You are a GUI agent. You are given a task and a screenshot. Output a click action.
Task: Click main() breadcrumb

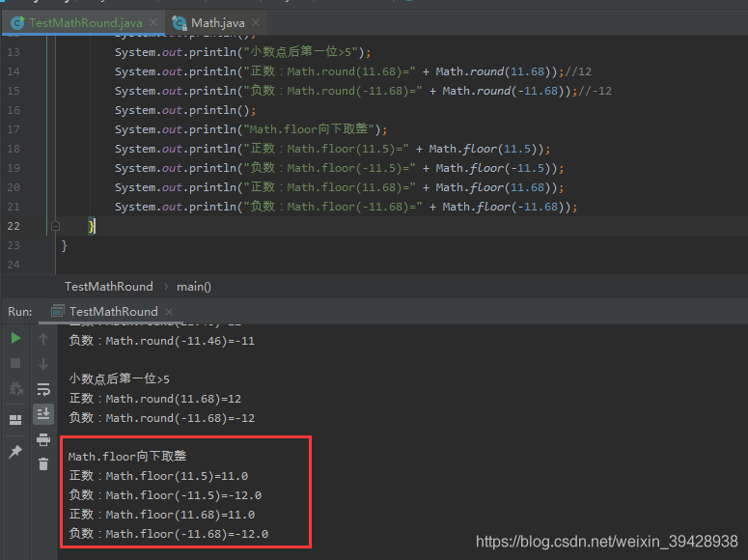pos(194,287)
